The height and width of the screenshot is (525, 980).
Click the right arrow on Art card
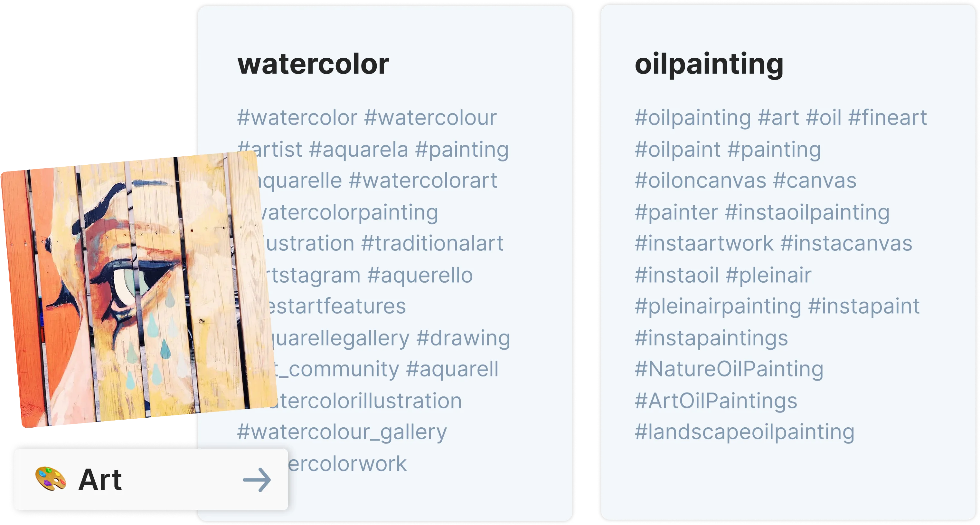pos(257,480)
